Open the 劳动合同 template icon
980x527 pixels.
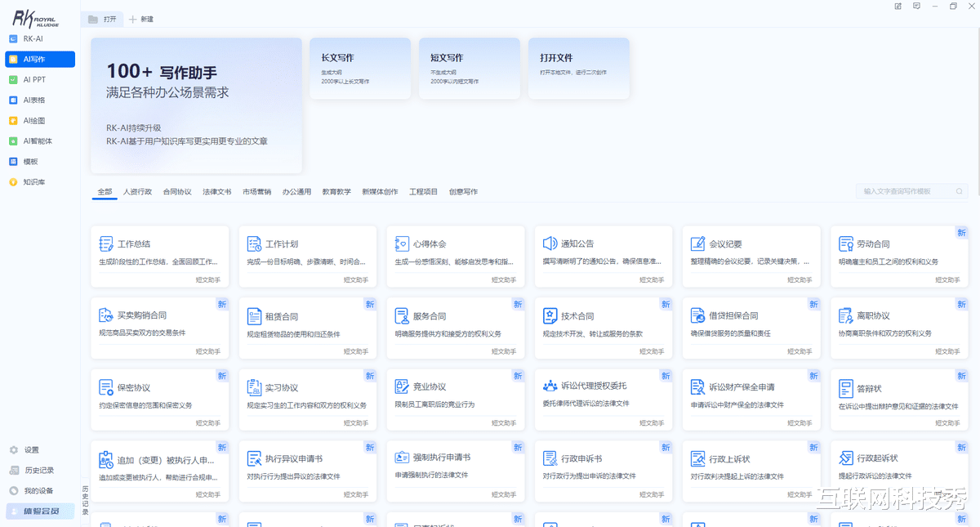(846, 243)
